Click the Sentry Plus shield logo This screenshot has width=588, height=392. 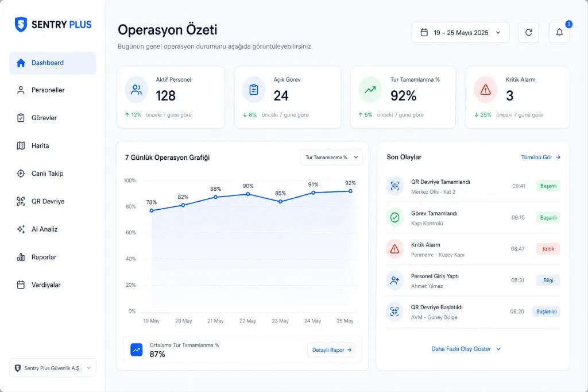(21, 24)
